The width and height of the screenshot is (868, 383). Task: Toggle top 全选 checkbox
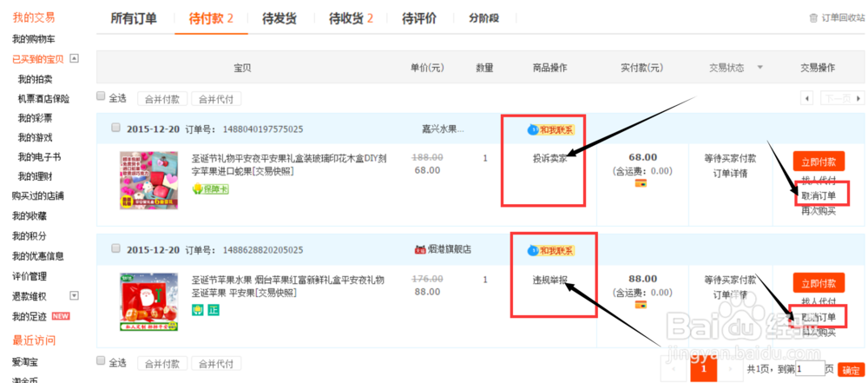tap(101, 96)
